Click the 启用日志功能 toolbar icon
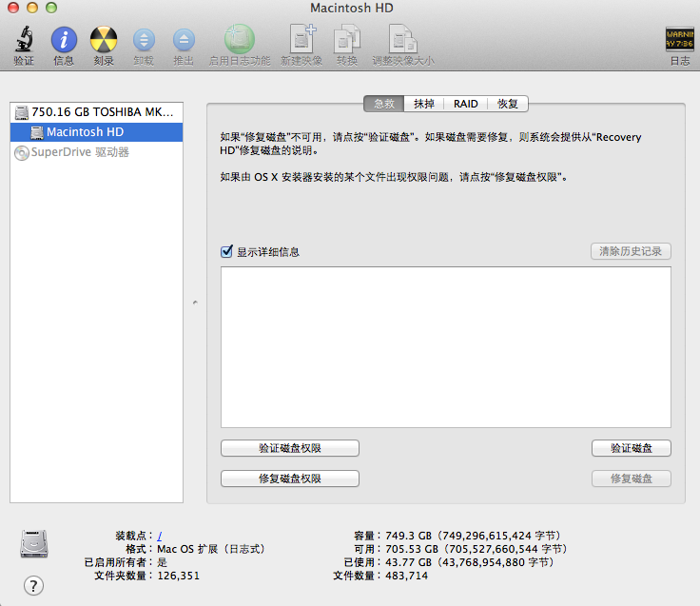The width and height of the screenshot is (700, 606). click(240, 39)
